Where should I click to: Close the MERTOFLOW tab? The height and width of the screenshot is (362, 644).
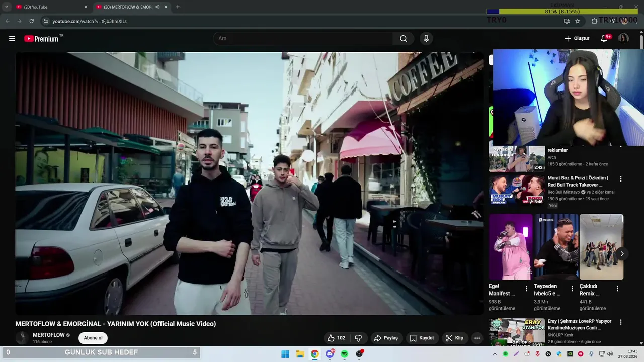tap(166, 7)
